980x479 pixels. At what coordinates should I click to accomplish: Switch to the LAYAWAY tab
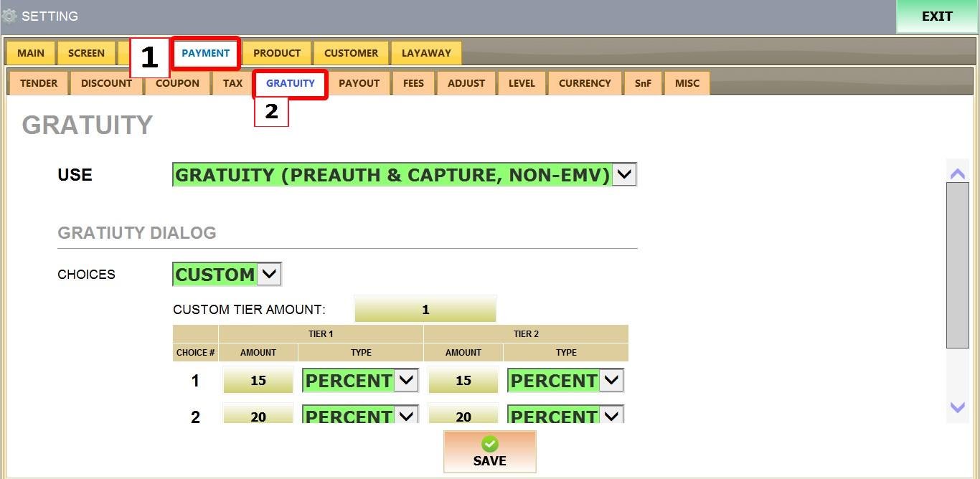tap(426, 53)
